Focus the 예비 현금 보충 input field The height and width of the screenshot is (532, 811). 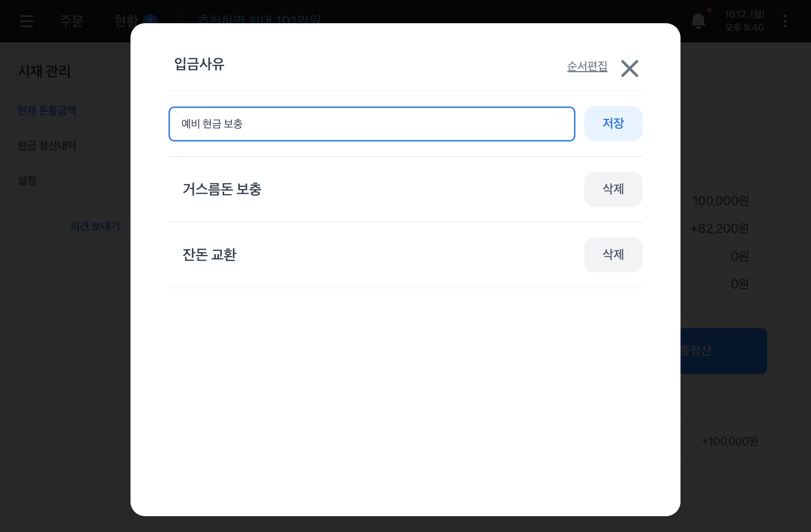(372, 124)
